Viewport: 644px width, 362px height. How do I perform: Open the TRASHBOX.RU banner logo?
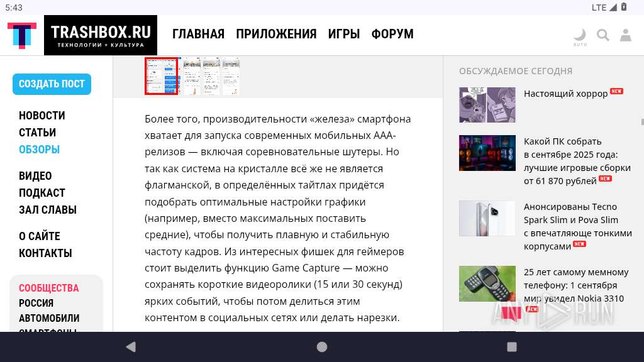[x=101, y=35]
